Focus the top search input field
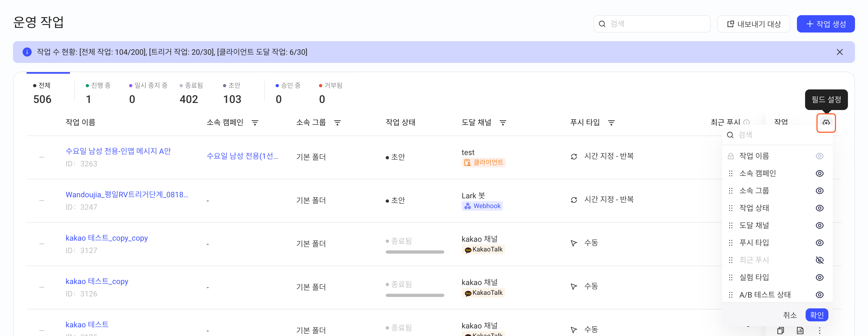The height and width of the screenshot is (336, 868). [x=652, y=24]
